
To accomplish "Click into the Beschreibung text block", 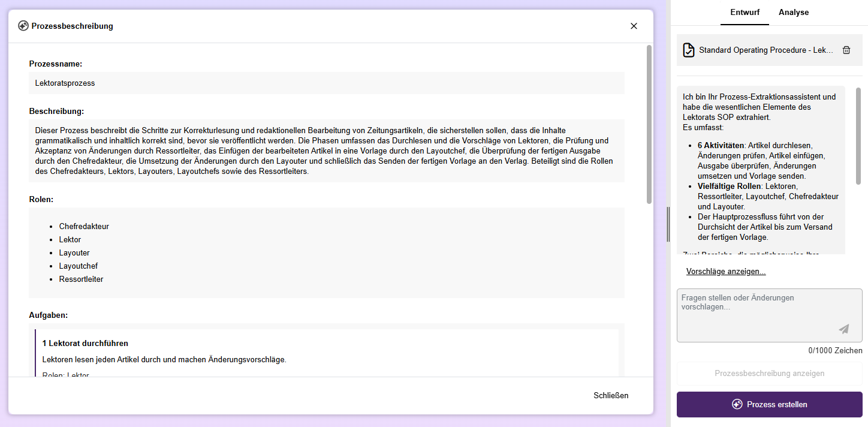I will click(326, 151).
